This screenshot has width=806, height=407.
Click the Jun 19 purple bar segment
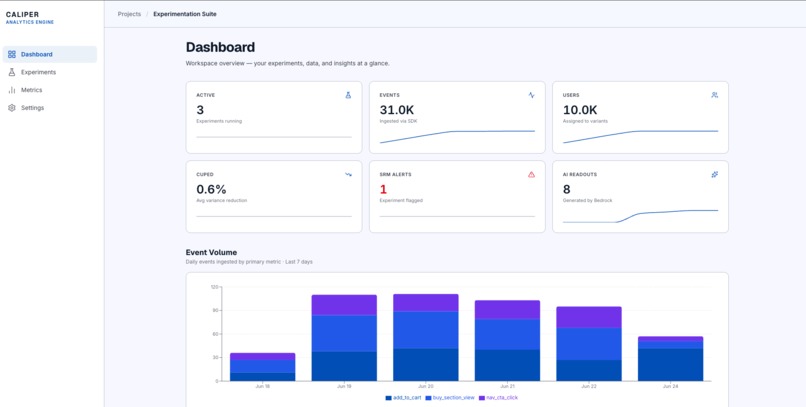point(344,305)
